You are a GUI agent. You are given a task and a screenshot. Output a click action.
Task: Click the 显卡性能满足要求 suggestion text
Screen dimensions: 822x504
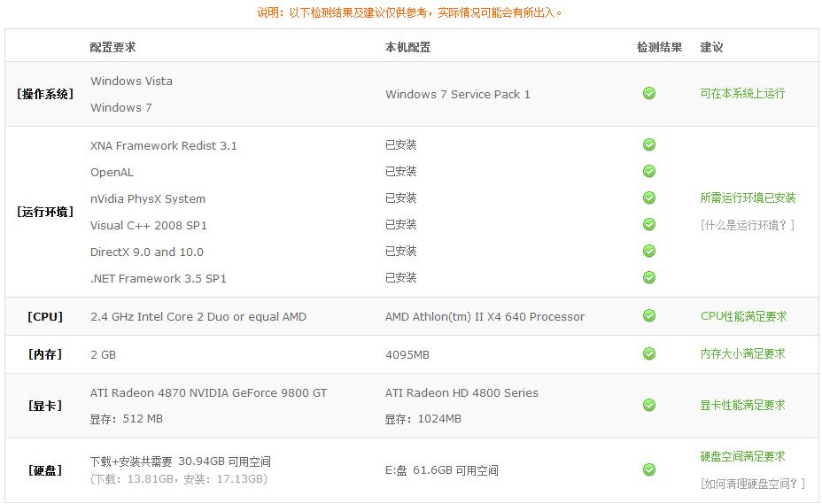[743, 406]
